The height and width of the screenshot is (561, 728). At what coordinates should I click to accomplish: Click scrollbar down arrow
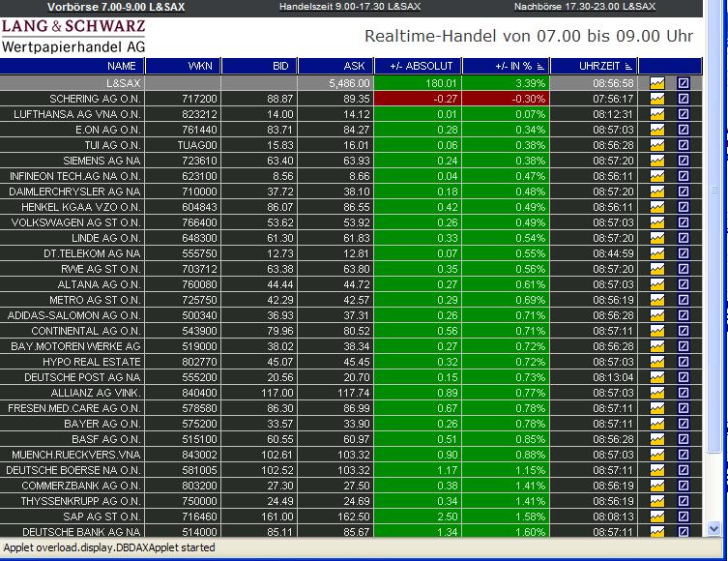[713, 528]
